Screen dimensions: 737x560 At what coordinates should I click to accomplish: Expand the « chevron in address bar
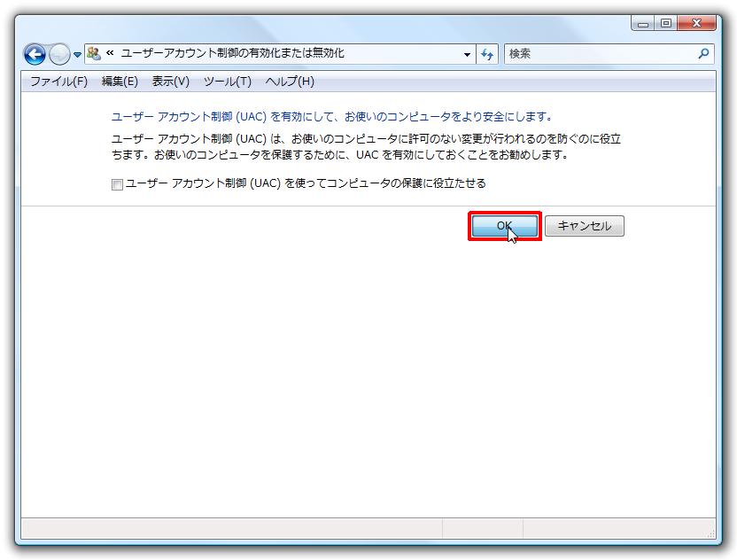[x=111, y=53]
